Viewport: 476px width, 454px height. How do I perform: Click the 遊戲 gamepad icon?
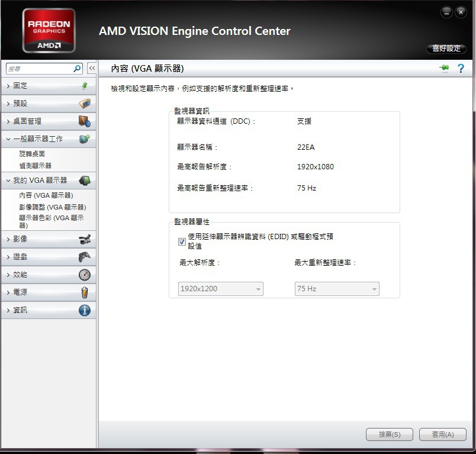85,257
